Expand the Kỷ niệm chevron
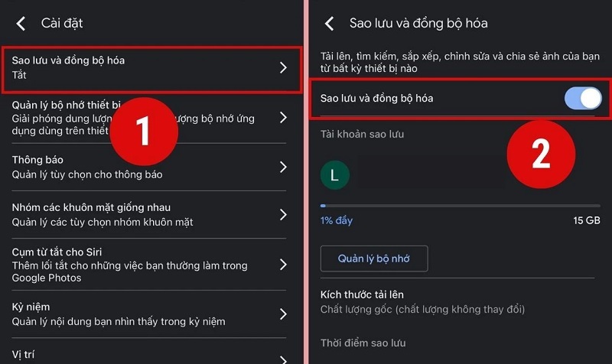The width and height of the screenshot is (612, 364). (x=283, y=314)
